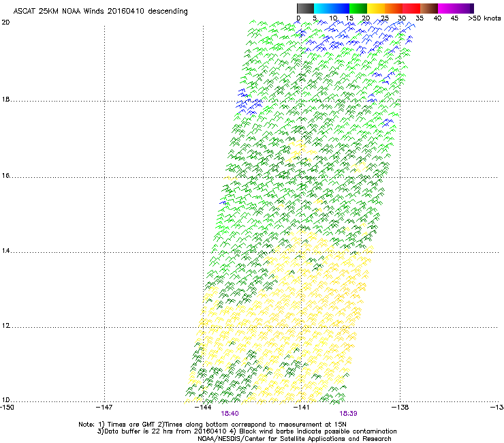This screenshot has height=443, width=504.
Task: Select the gray 0-5 knots color swatch
Action: tap(305, 8)
